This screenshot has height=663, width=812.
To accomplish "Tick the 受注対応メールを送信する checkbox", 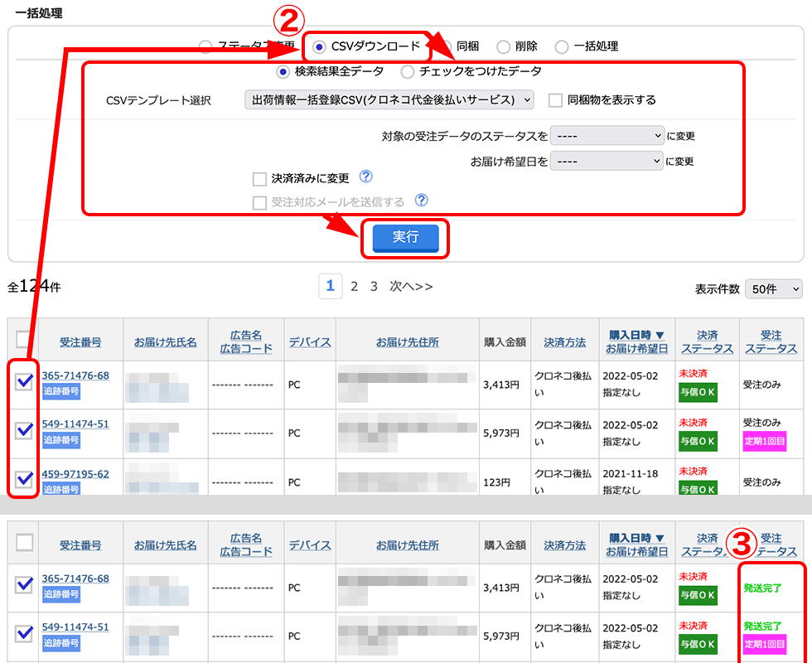I will point(259,202).
